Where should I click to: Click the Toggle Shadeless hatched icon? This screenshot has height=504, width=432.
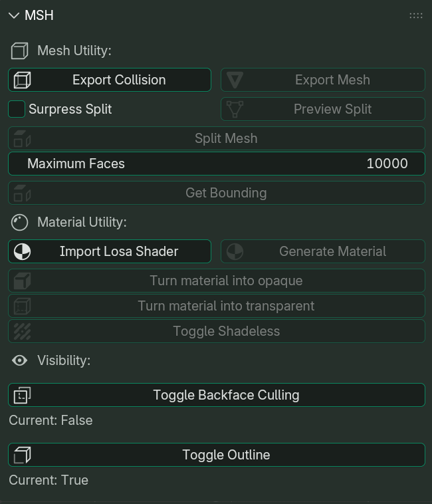pyautogui.click(x=22, y=331)
